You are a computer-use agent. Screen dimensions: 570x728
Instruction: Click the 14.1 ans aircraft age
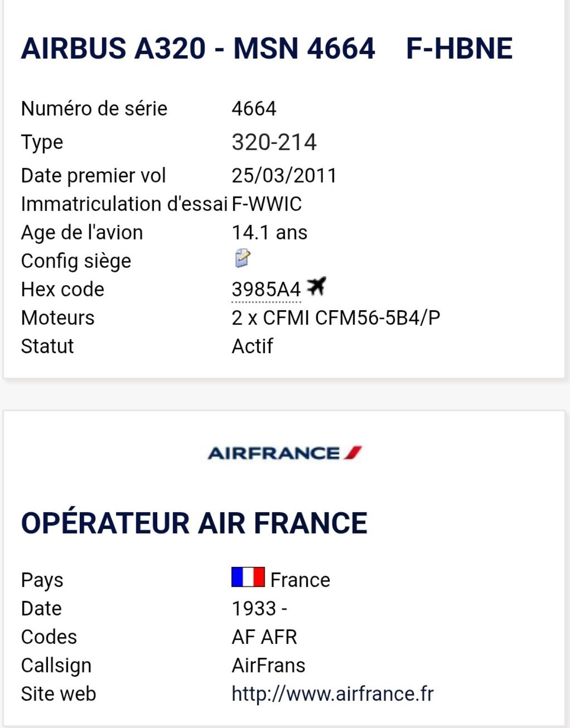(269, 232)
